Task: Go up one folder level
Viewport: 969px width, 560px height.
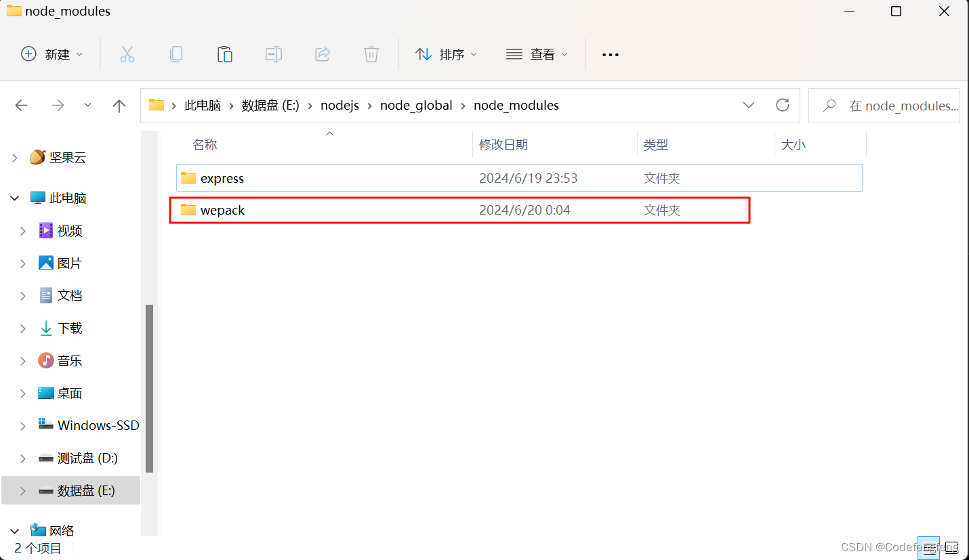Action: [x=119, y=106]
